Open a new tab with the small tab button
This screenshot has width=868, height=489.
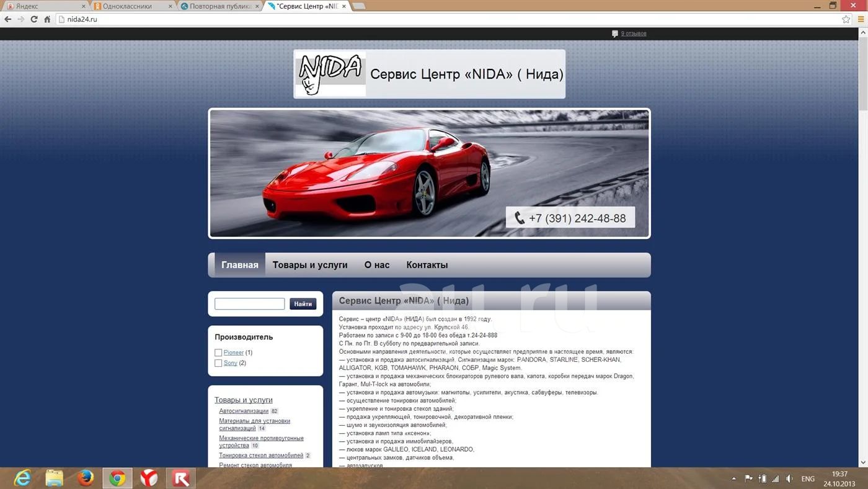359,6
